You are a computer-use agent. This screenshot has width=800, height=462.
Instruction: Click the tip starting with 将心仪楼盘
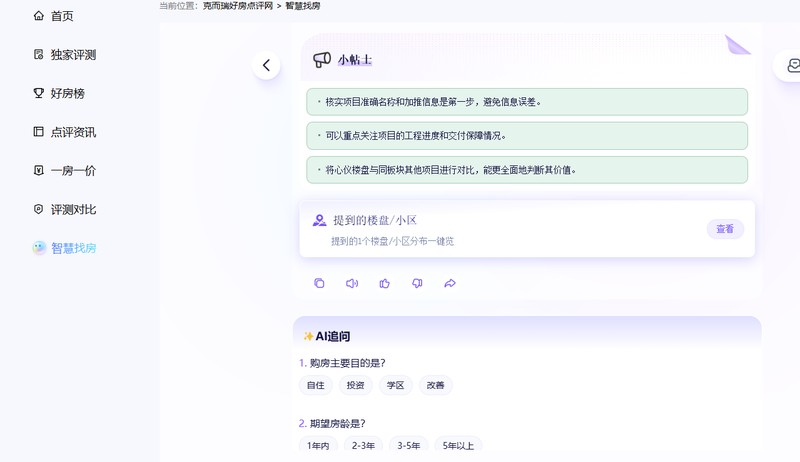[x=527, y=170]
